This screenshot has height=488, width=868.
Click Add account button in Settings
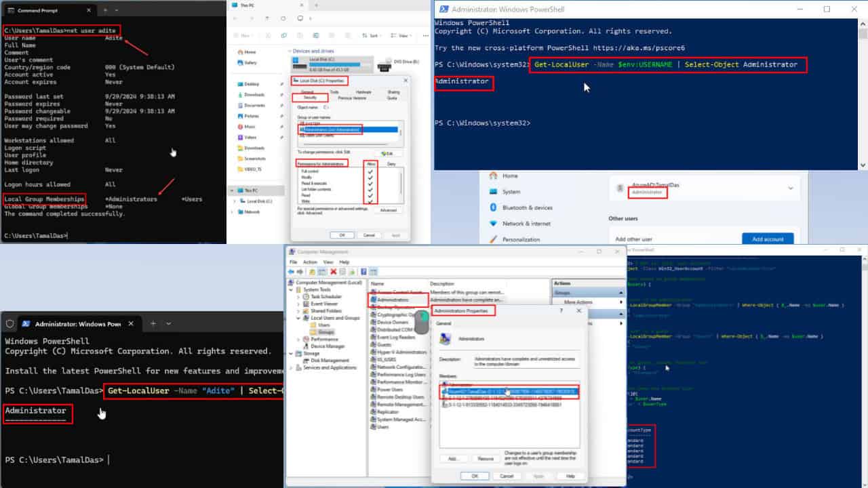point(768,239)
